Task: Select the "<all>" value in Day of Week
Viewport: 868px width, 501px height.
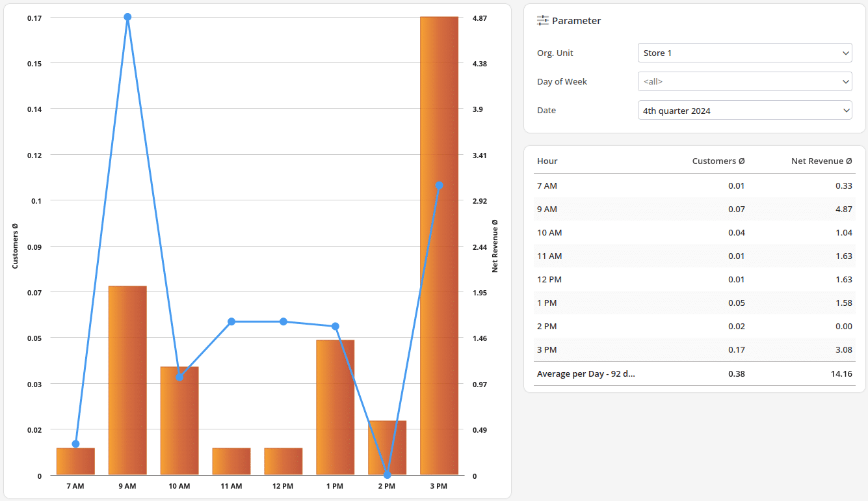Action: (715, 81)
